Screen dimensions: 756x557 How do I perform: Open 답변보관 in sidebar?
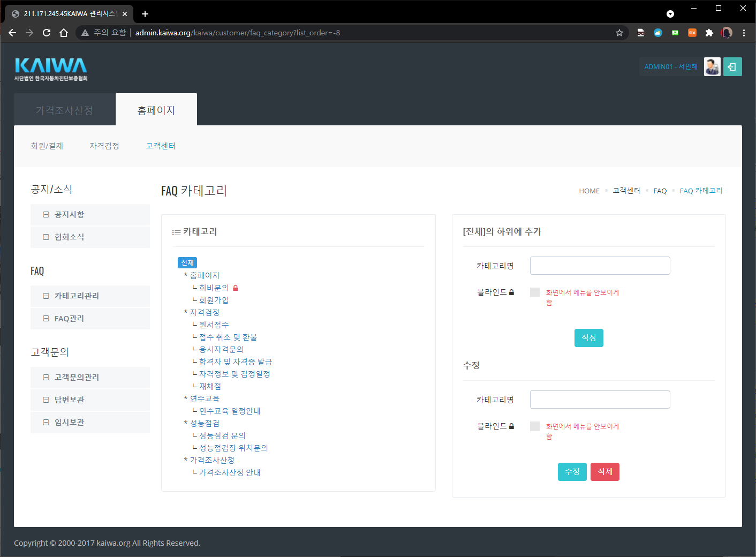click(x=90, y=400)
